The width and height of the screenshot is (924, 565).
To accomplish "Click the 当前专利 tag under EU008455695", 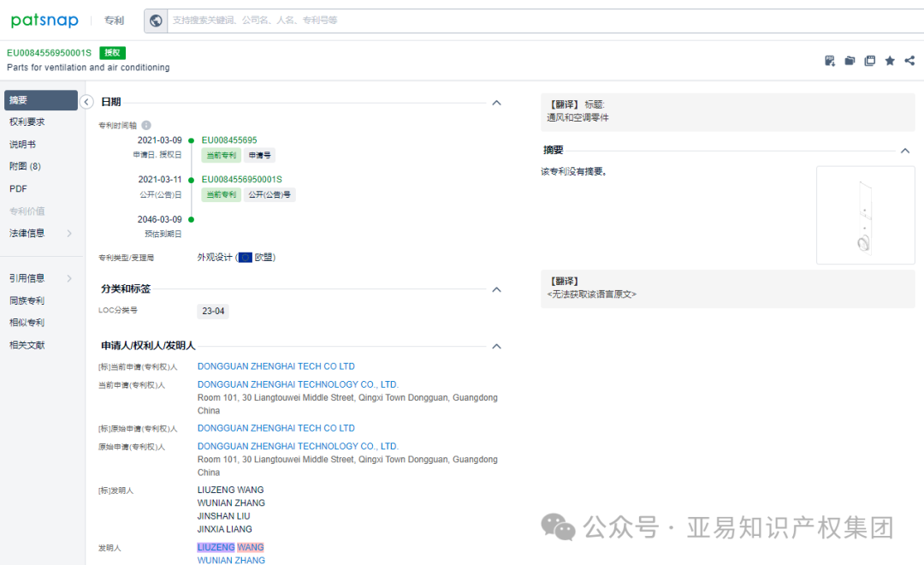I will (221, 155).
